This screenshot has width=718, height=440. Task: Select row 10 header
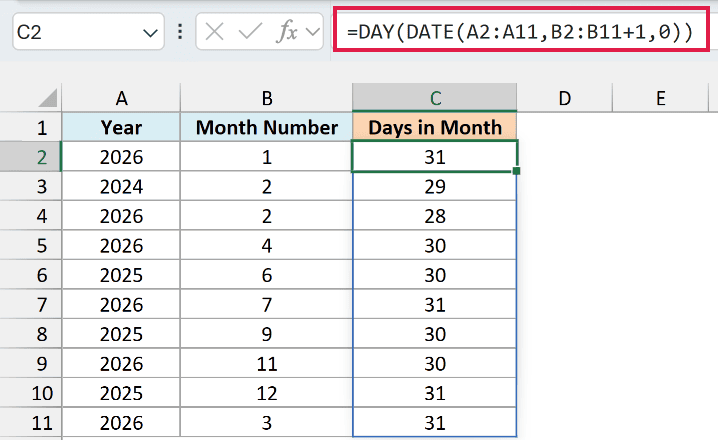pos(31,393)
